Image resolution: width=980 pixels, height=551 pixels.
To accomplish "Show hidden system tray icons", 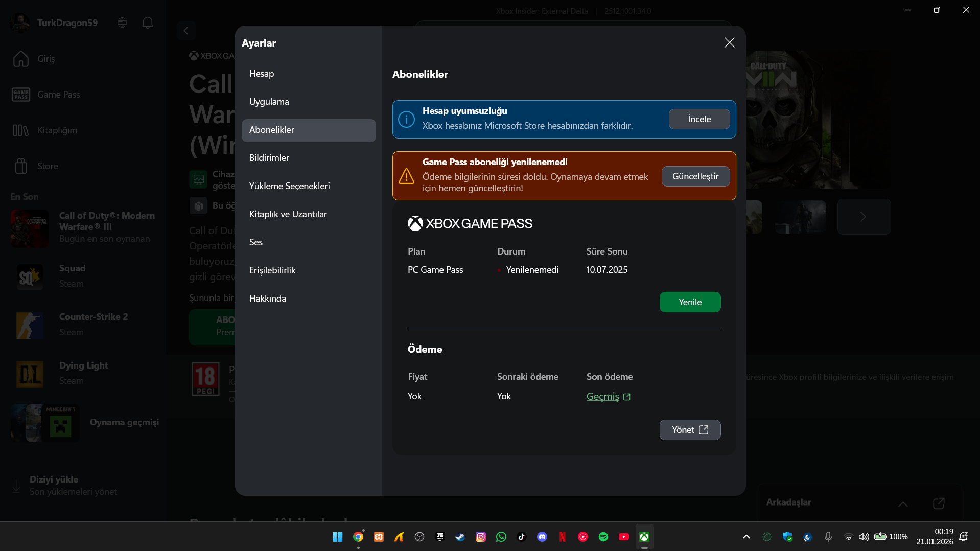I will pyautogui.click(x=746, y=537).
